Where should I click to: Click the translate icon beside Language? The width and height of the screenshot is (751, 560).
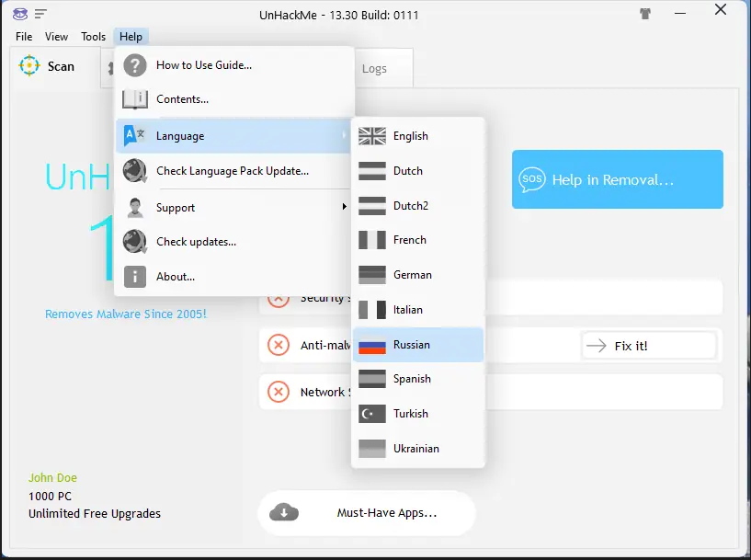[134, 135]
